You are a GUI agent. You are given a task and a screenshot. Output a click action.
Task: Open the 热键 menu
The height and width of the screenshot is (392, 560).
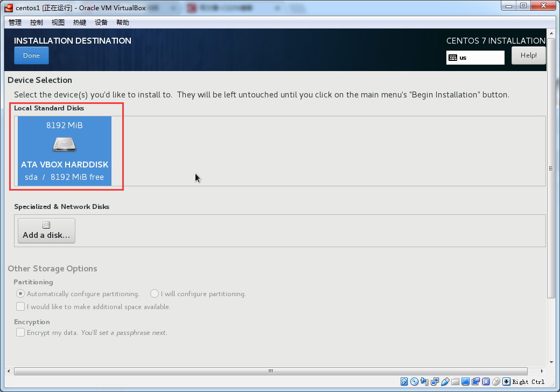point(80,23)
